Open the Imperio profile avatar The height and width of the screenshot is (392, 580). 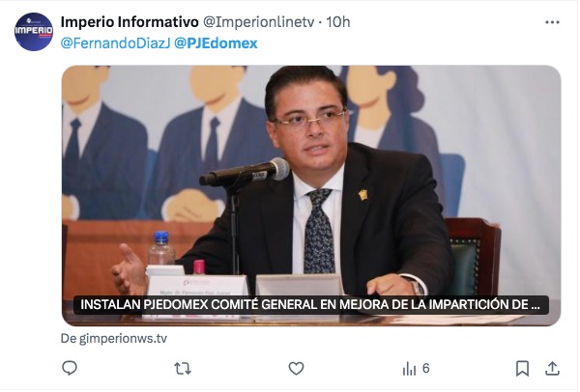tap(33, 32)
